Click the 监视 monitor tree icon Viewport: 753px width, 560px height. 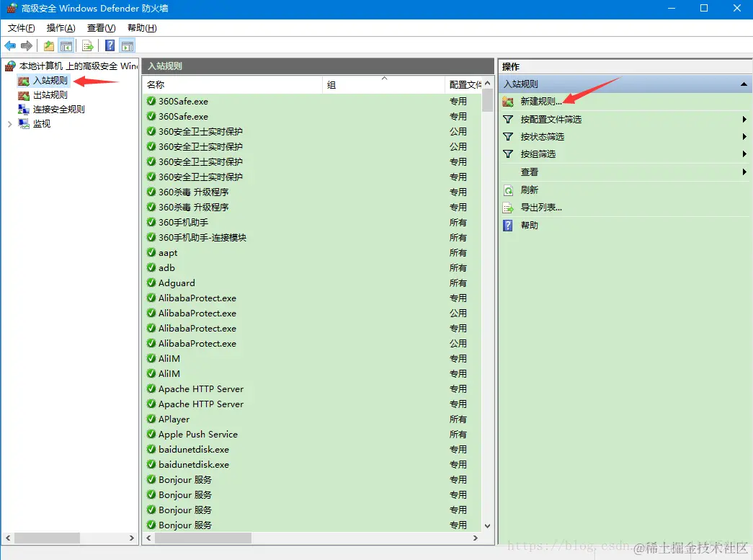24,124
